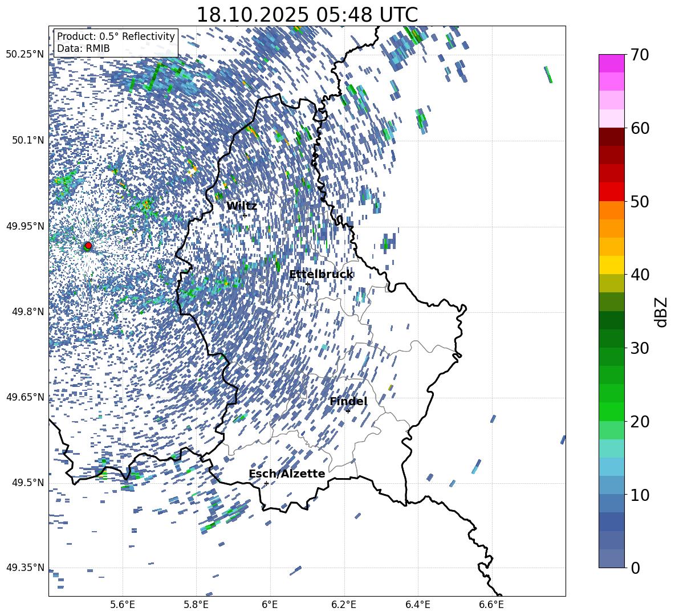Click the Ettelbruck location cross marker
Image resolution: width=675 pixels, height=616 pixels.
coord(307,284)
